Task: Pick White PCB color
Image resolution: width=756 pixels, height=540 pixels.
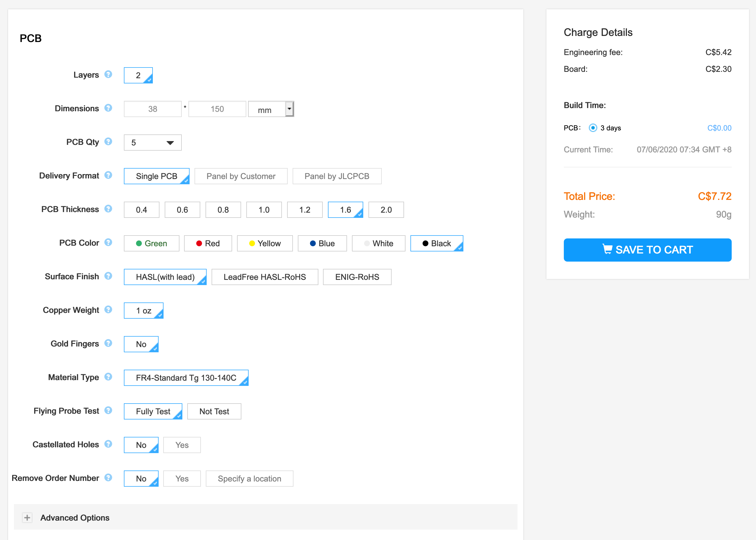Action: click(379, 243)
